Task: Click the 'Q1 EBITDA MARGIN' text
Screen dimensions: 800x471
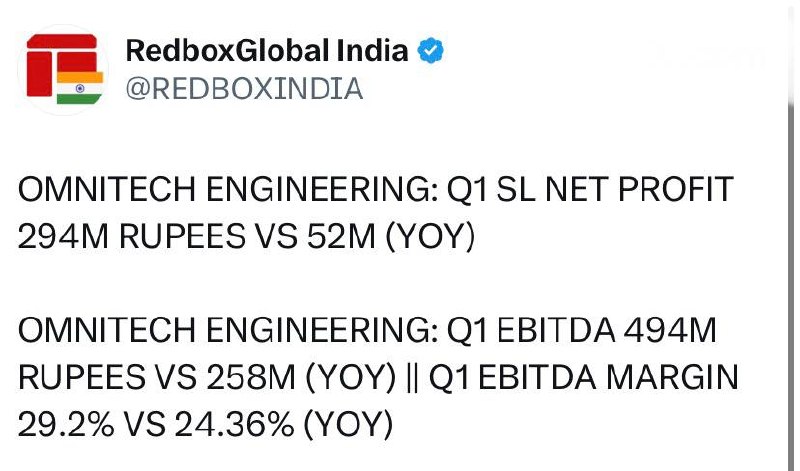Action: click(584, 378)
